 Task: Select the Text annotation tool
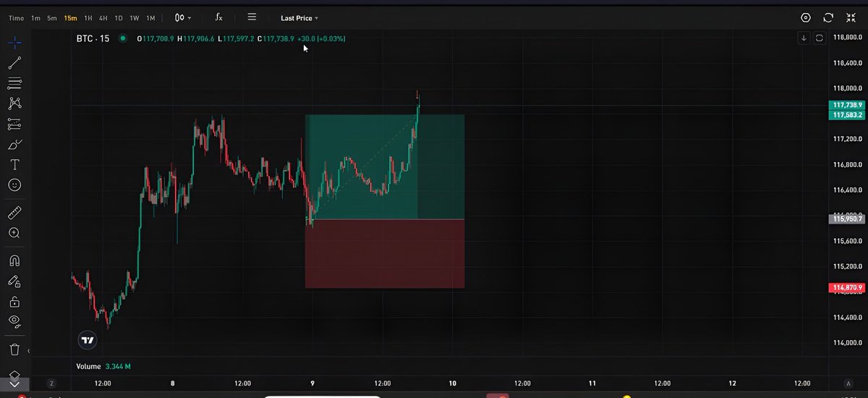pyautogui.click(x=14, y=165)
